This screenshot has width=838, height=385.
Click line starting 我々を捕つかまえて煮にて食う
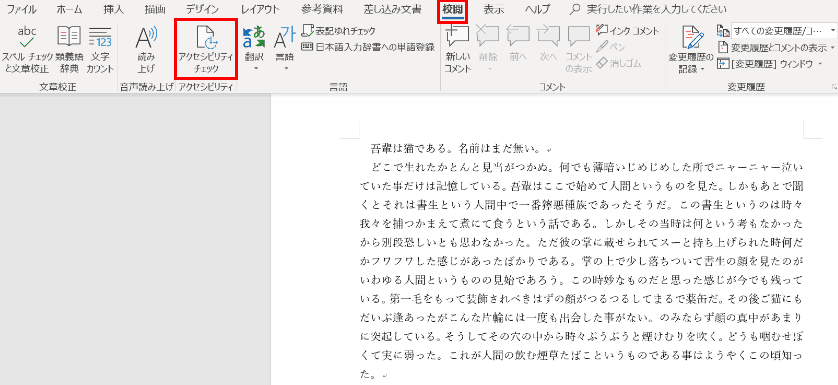tap(581, 223)
